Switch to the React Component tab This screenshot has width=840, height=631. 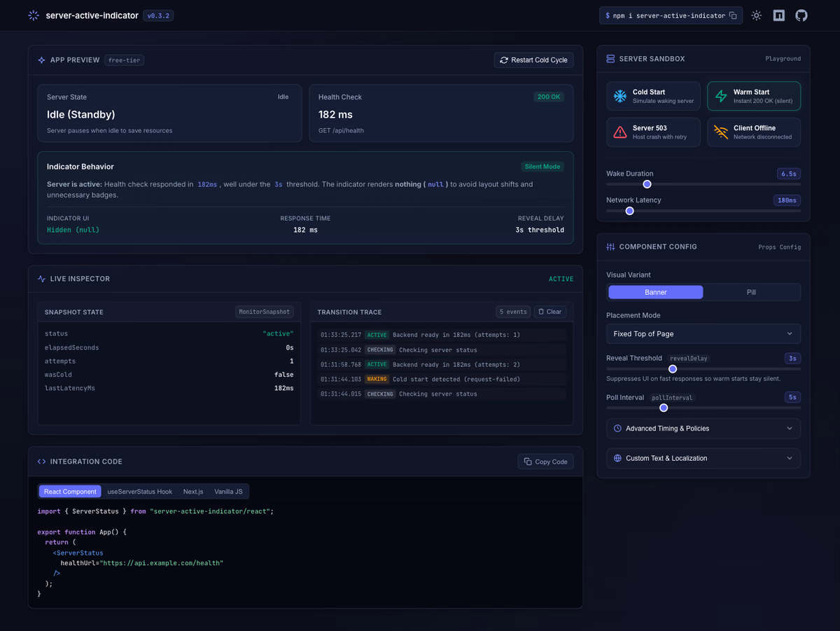70,492
